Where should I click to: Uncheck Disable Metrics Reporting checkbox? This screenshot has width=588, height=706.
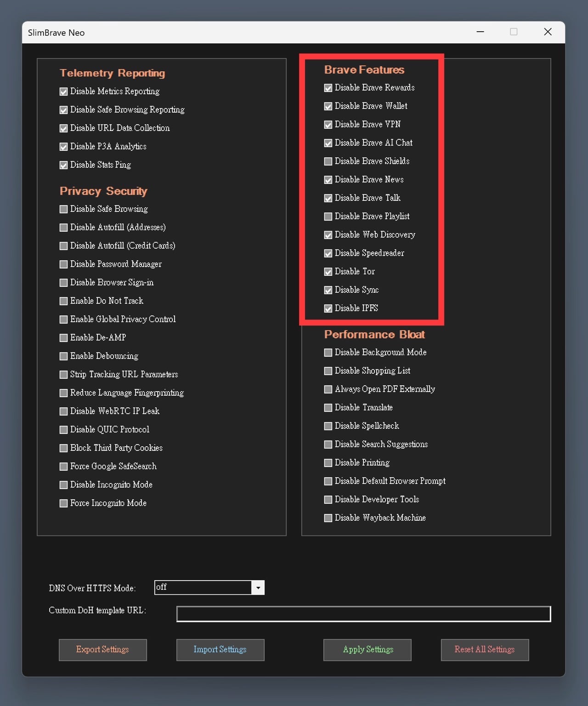click(x=64, y=91)
